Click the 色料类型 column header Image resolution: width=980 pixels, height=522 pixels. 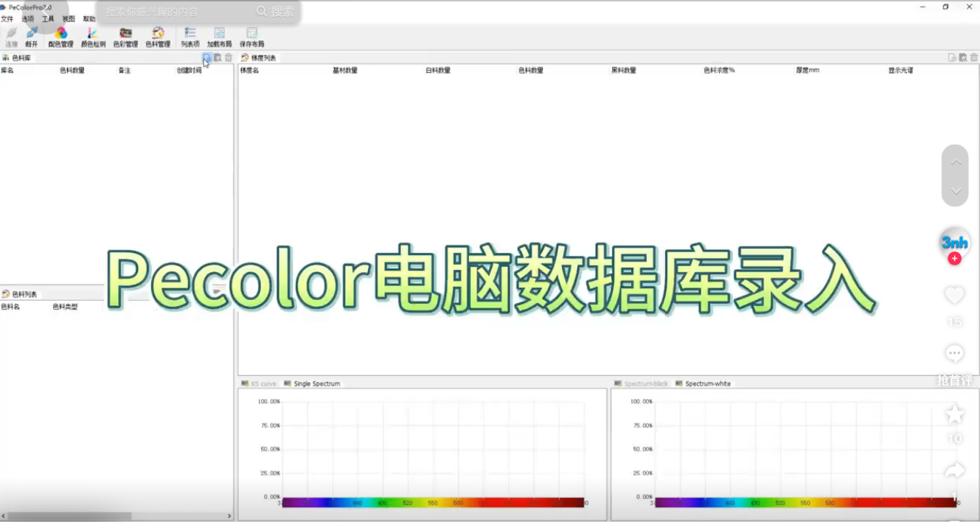pos(65,307)
